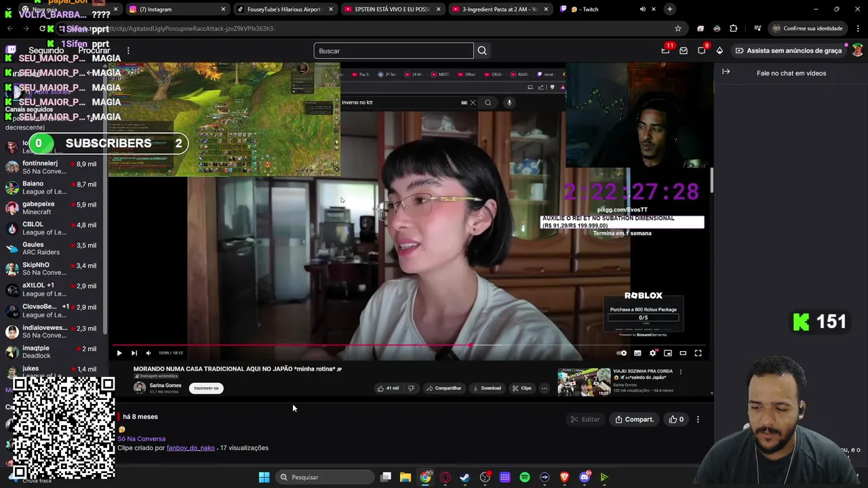Select the Twitch browser tab
The image size is (868, 488).
(607, 9)
